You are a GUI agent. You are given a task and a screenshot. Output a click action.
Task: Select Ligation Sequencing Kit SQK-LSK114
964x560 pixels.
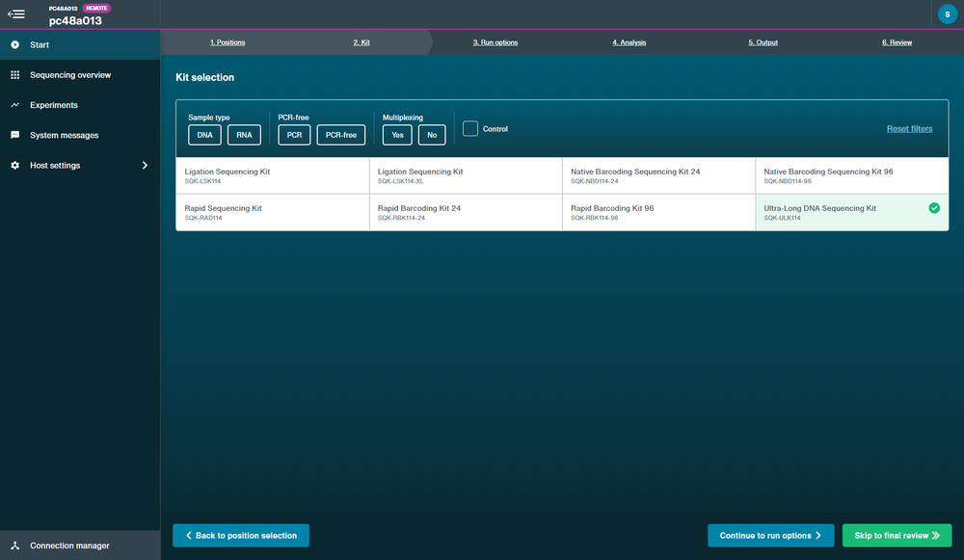(x=273, y=175)
